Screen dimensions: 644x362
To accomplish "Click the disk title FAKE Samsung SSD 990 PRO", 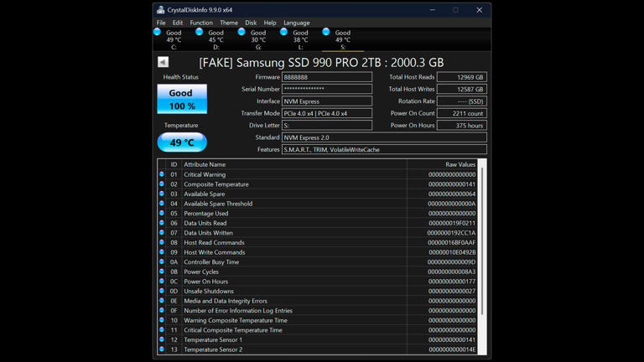I will tap(321, 62).
